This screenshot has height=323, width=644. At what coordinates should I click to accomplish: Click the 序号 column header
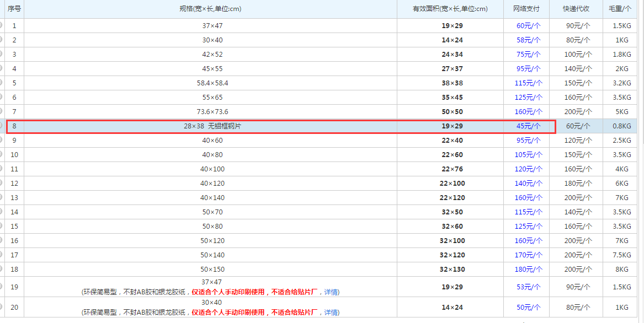pyautogui.click(x=14, y=9)
